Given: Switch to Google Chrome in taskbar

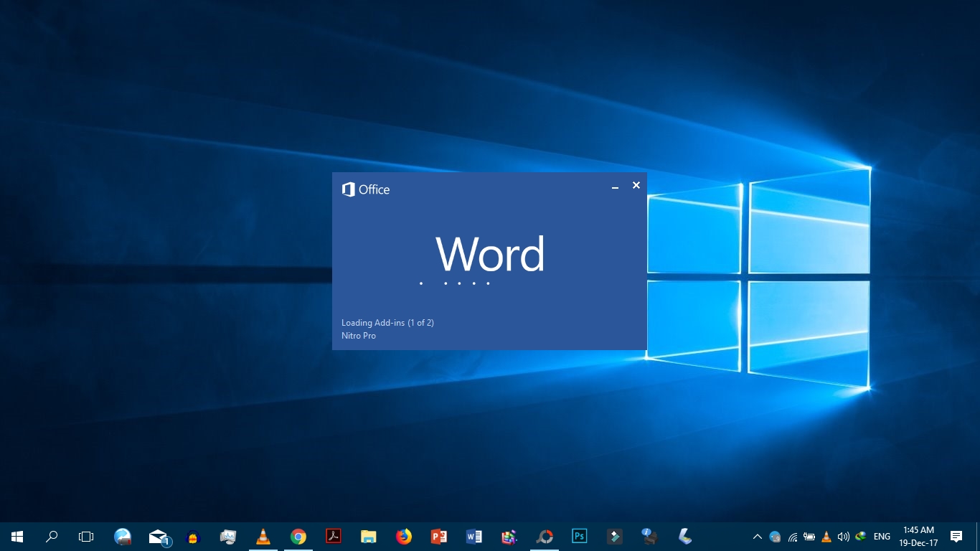Looking at the screenshot, I should (x=298, y=536).
